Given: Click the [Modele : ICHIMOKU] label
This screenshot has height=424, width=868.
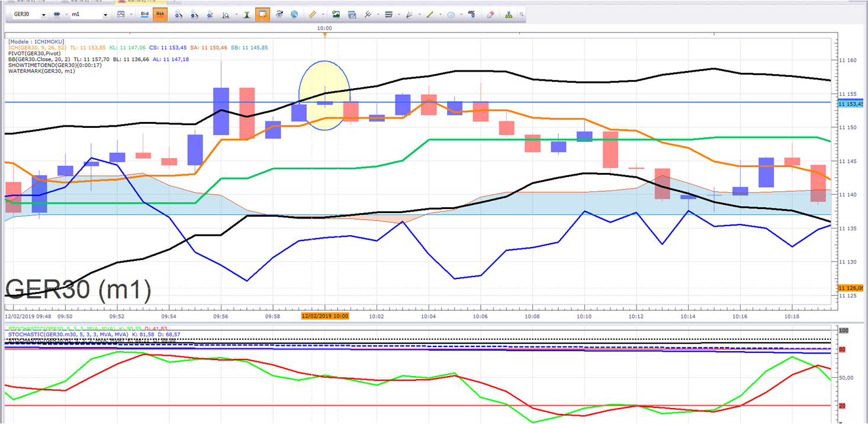Looking at the screenshot, I should click(x=36, y=41).
